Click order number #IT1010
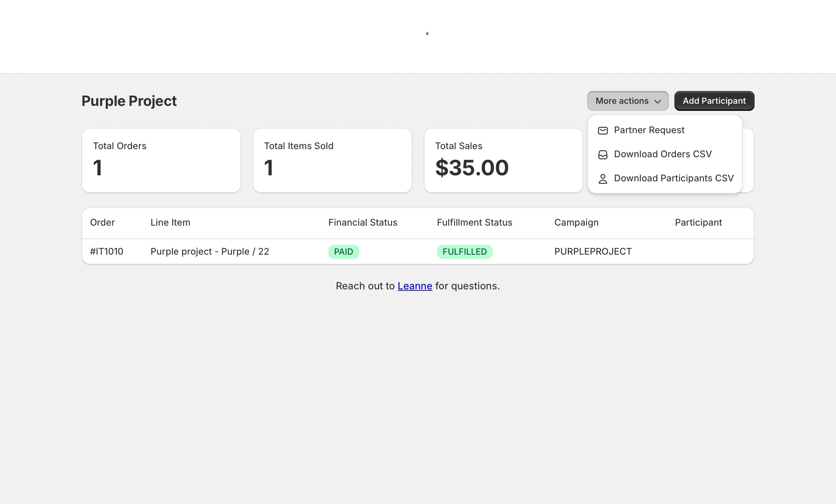836x504 pixels. point(107,251)
